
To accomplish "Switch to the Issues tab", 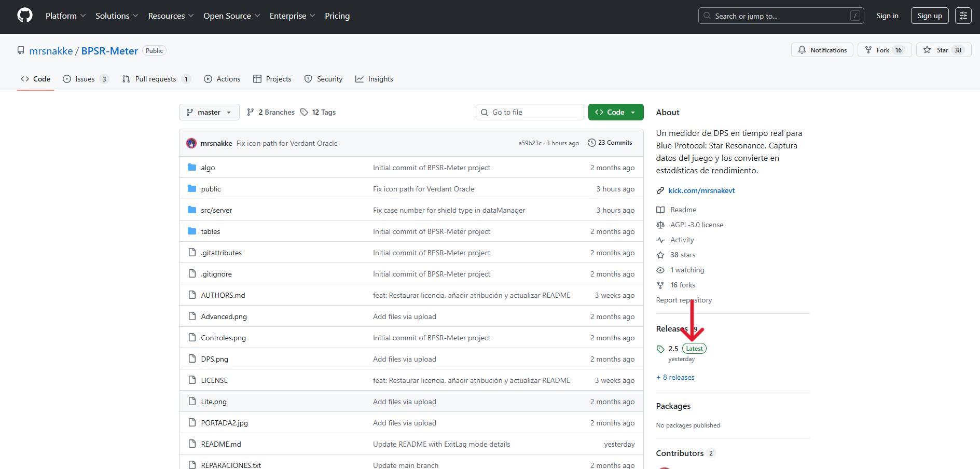I will [85, 79].
